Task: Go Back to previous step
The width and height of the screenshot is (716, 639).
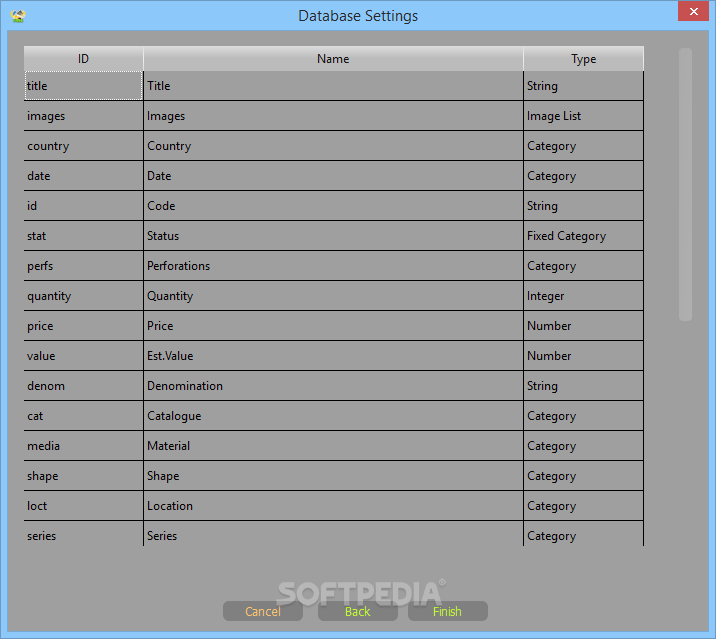Action: 358,611
